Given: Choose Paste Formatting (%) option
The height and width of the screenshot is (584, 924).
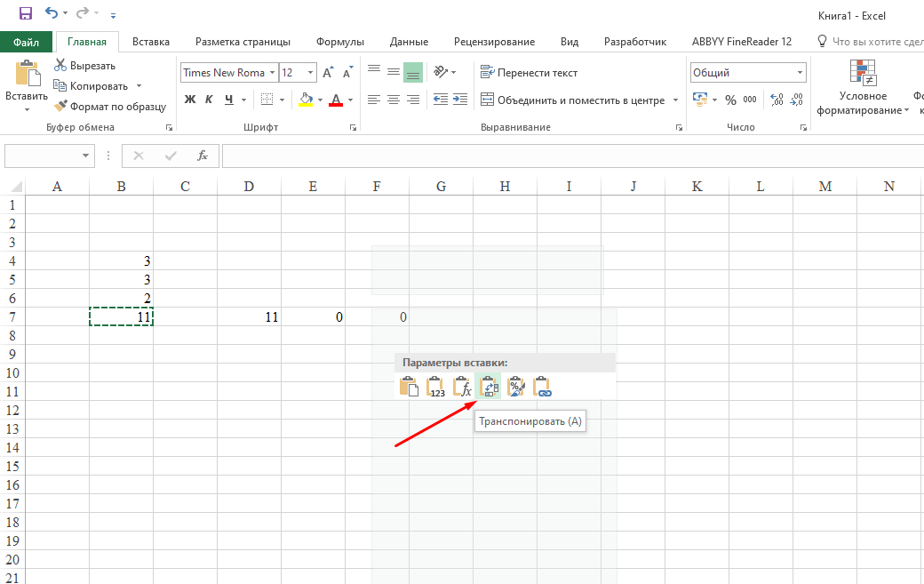Looking at the screenshot, I should [515, 388].
